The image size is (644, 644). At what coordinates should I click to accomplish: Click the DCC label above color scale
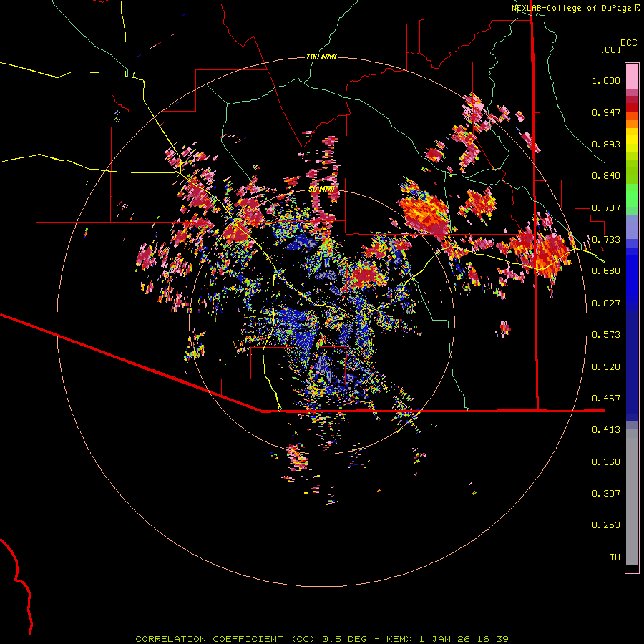[628, 43]
